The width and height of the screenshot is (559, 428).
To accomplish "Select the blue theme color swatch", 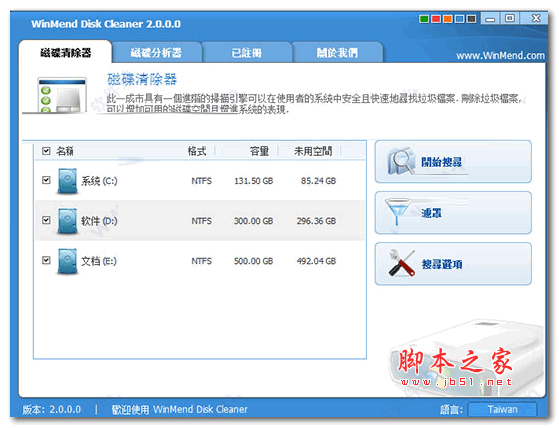I will tap(460, 19).
